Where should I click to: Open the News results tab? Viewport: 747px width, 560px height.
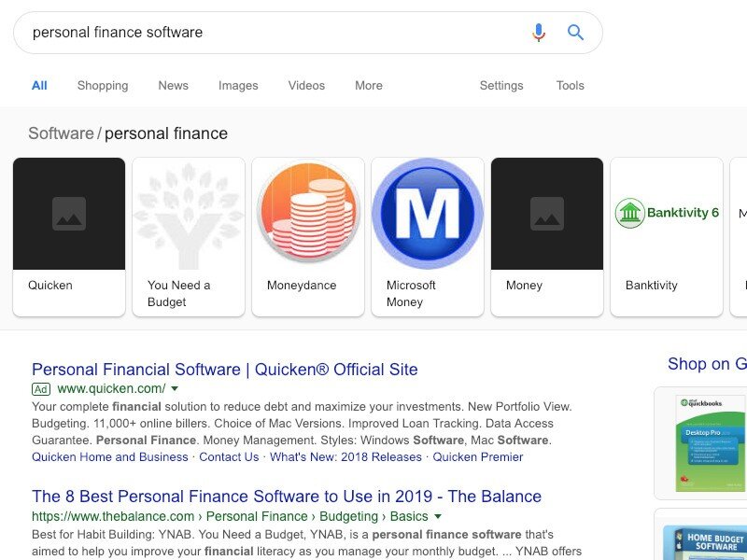pos(173,86)
